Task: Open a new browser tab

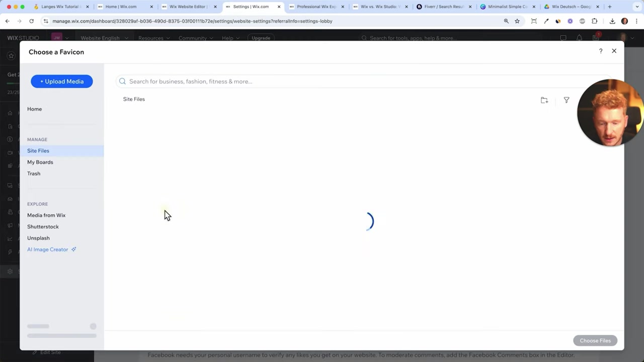Action: 610,7
